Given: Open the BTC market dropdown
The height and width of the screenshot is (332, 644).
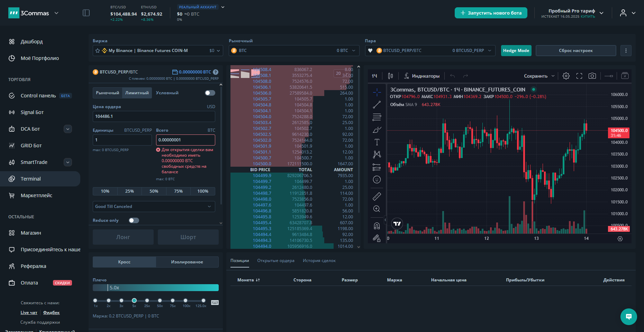Looking at the screenshot, I should pyautogui.click(x=294, y=51).
